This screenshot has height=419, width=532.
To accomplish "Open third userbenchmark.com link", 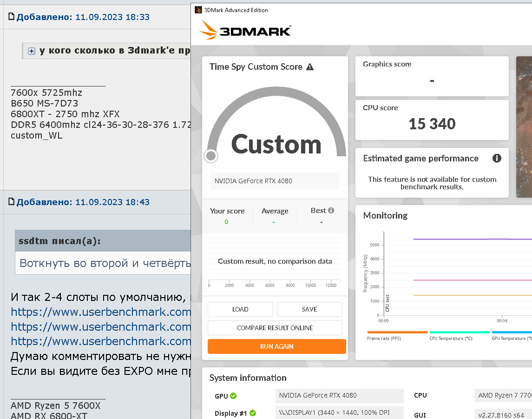I will [x=101, y=341].
